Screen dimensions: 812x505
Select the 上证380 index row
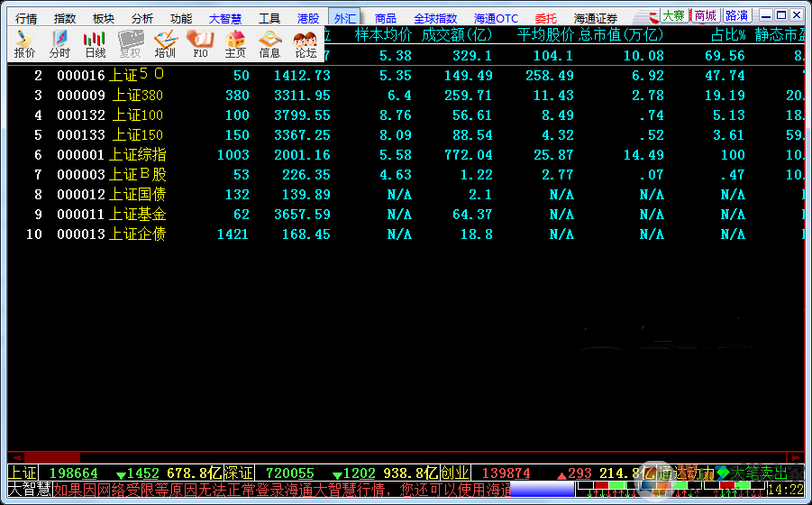406,96
